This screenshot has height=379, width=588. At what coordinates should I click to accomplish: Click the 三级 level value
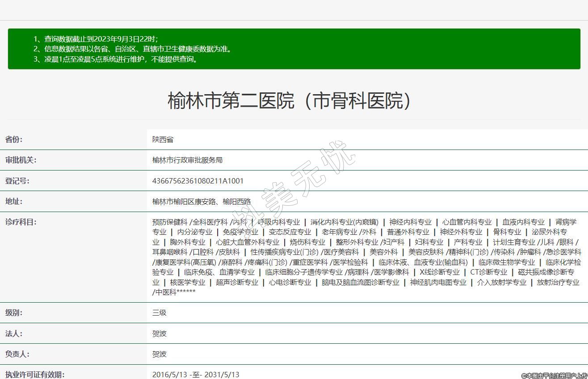(x=159, y=312)
